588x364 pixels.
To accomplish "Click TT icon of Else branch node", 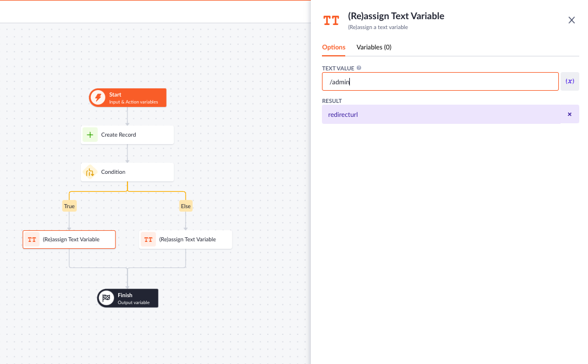I will click(x=148, y=240).
